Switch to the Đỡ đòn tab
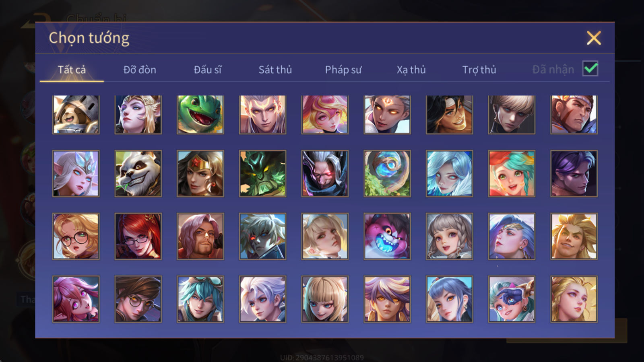644x362 pixels. click(x=140, y=70)
